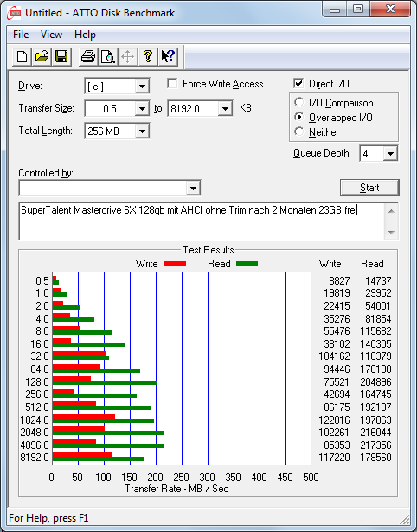Expand Transfer Size maximum 8192.0 dropdown

tap(225, 109)
